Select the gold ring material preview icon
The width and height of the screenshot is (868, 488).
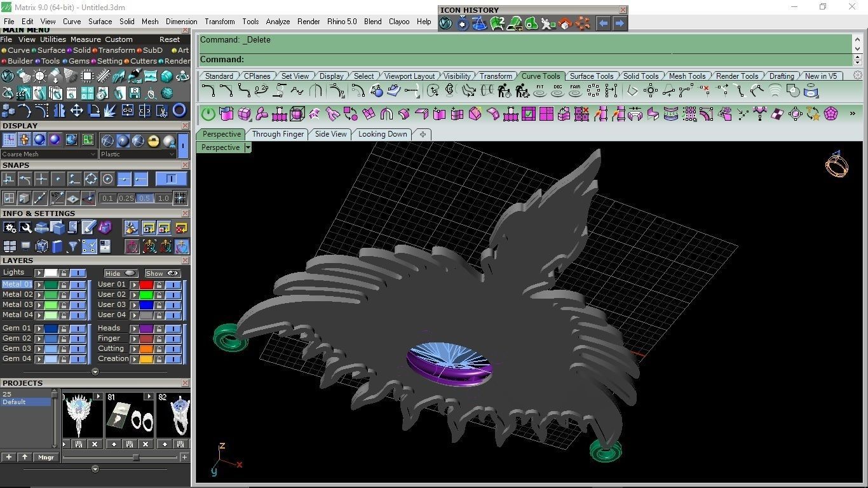[x=153, y=141]
